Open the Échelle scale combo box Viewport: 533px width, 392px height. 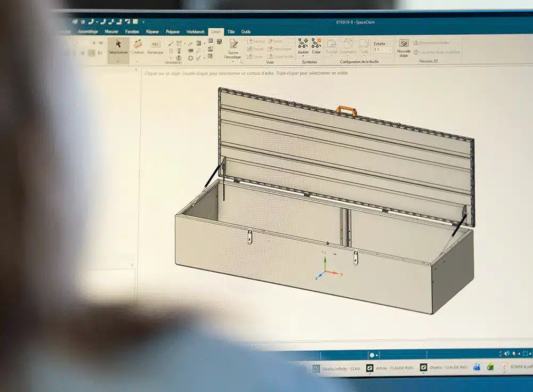tap(383, 50)
